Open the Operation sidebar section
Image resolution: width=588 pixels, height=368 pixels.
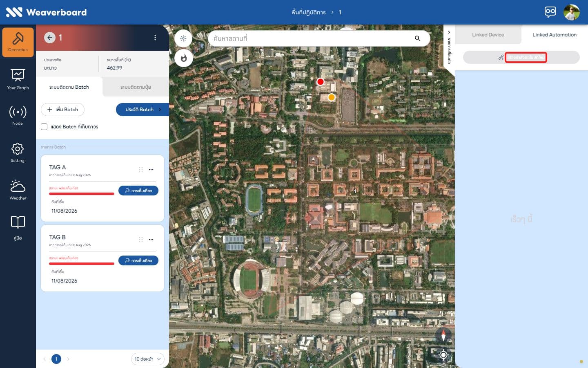(18, 42)
